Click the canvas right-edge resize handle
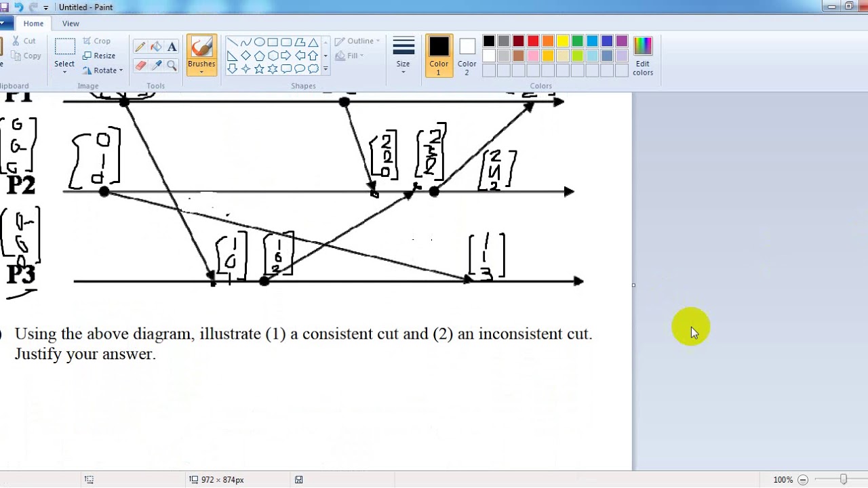 633,285
